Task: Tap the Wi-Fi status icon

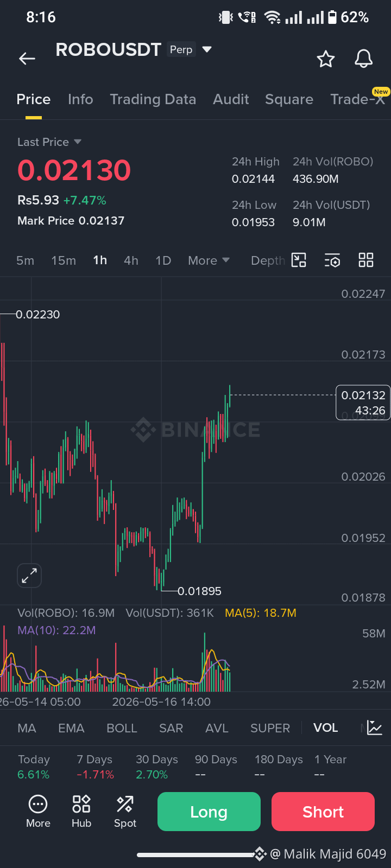Action: (273, 17)
